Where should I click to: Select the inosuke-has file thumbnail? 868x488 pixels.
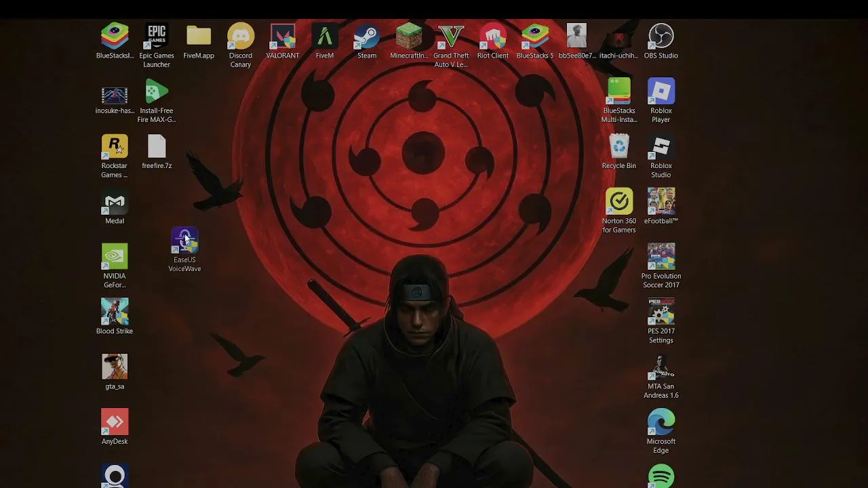115,95
